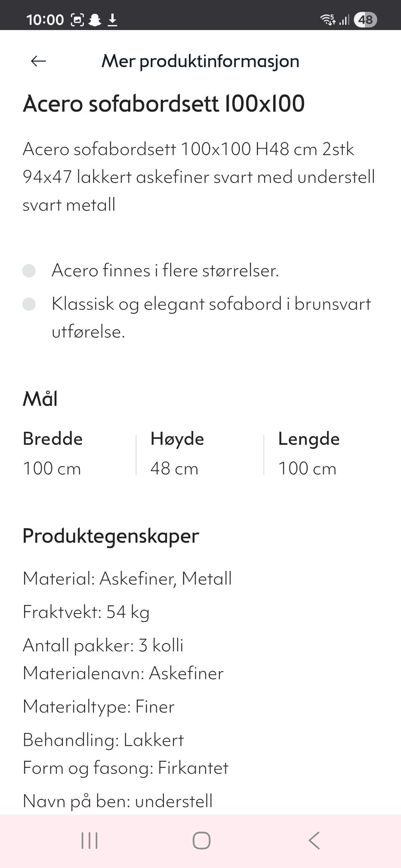401x868 pixels.
Task: Tap the battery indicator showing 48
Action: [365, 19]
